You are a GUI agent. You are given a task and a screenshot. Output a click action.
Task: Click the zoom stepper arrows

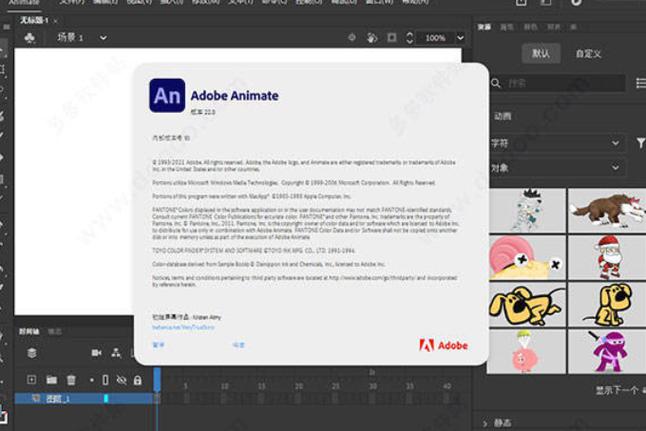click(410, 38)
